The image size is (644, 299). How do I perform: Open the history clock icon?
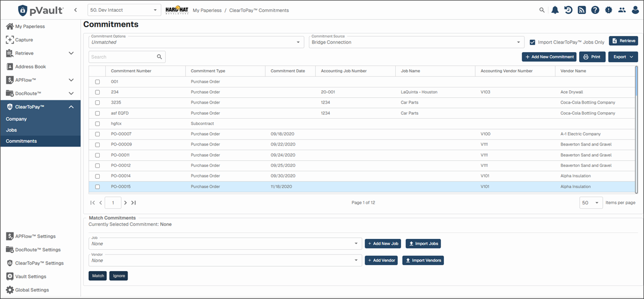coord(568,10)
